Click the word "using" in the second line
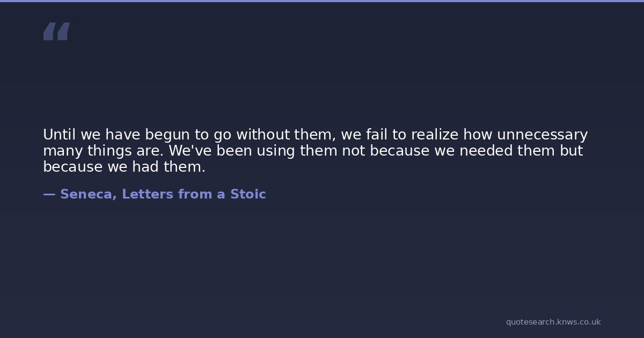Image resolution: width=644 pixels, height=338 pixels. click(x=275, y=151)
